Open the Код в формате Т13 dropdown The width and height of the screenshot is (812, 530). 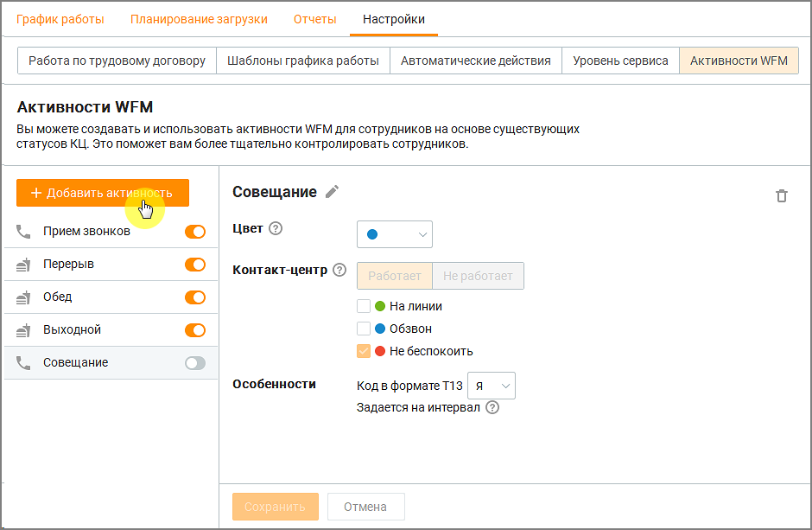[492, 386]
